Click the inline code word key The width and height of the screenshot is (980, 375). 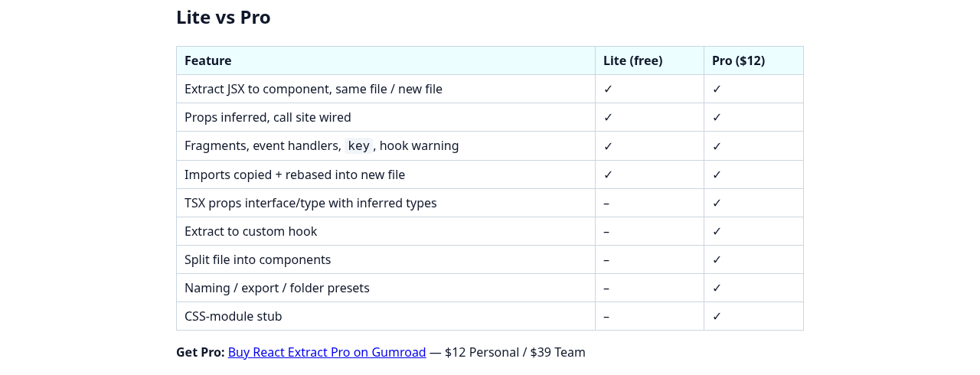358,145
